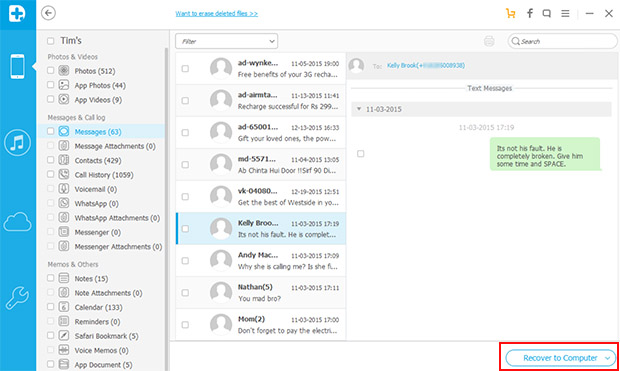Image resolution: width=620 pixels, height=371 pixels.
Task: Open the wrench tools sidebar icon
Action: tap(17, 297)
